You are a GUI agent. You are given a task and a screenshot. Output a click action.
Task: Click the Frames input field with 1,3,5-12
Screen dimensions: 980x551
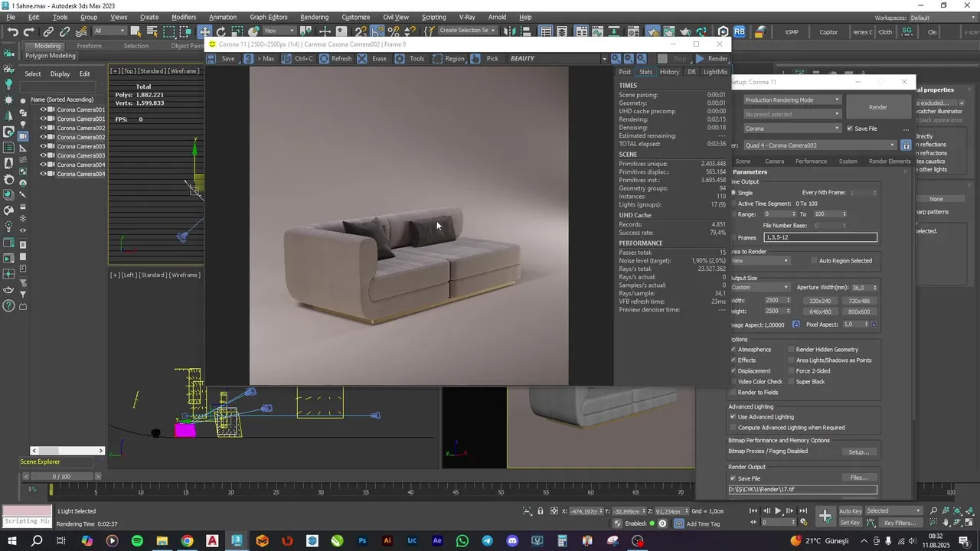tap(820, 237)
